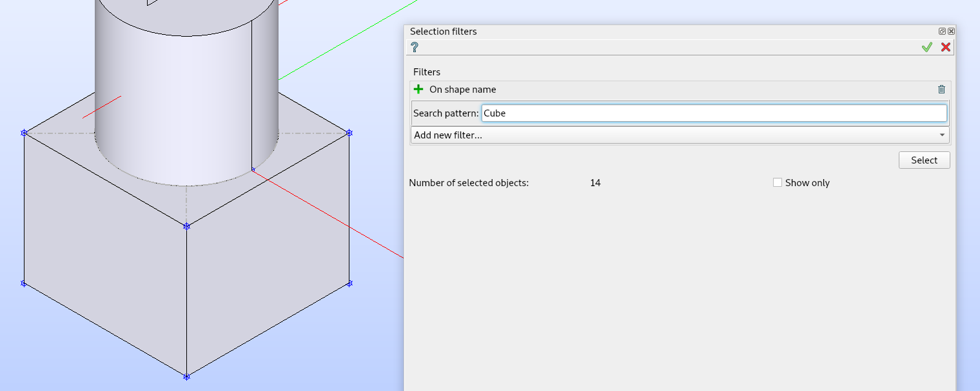The width and height of the screenshot is (980, 391).
Task: Enable the Show only checkbox
Action: click(x=778, y=183)
